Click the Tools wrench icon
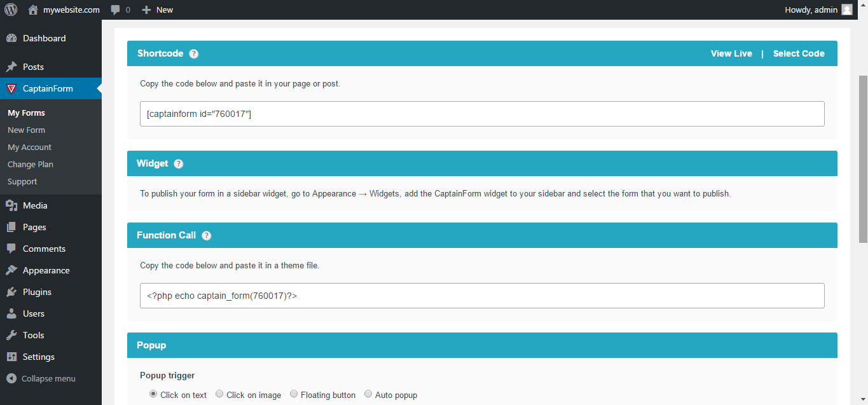Image resolution: width=868 pixels, height=405 pixels. coord(11,335)
